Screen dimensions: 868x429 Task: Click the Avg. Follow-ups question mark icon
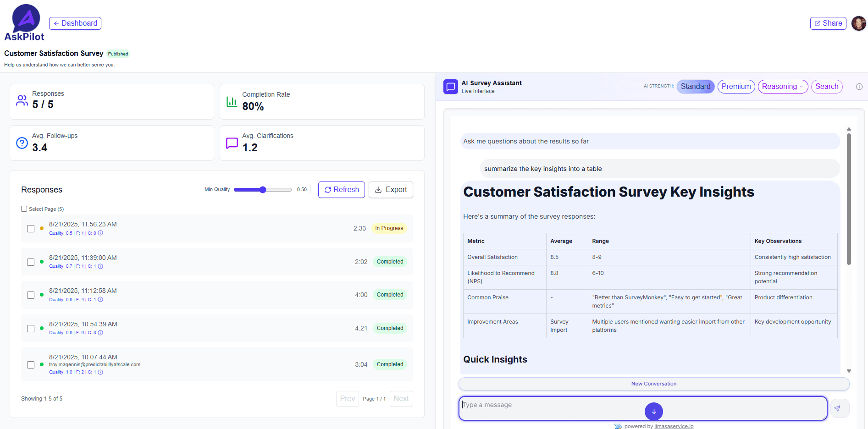[22, 143]
